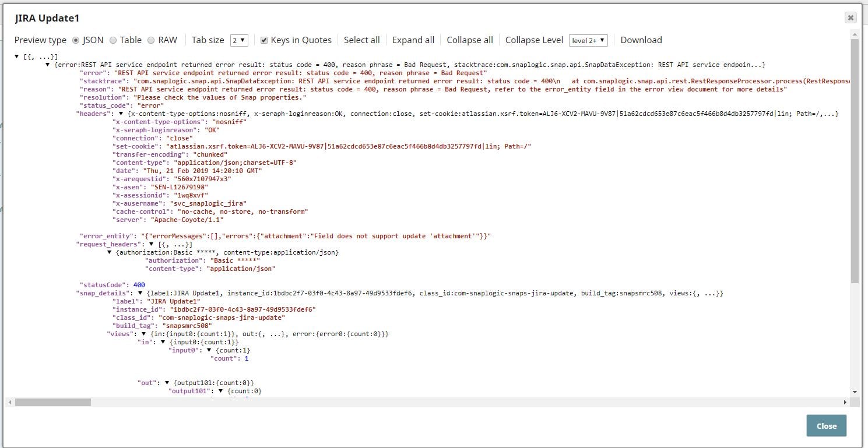Click the scroll-down arrow of vertical scrollbar
Image resolution: width=868 pixels, height=448 pixels.
(855, 392)
